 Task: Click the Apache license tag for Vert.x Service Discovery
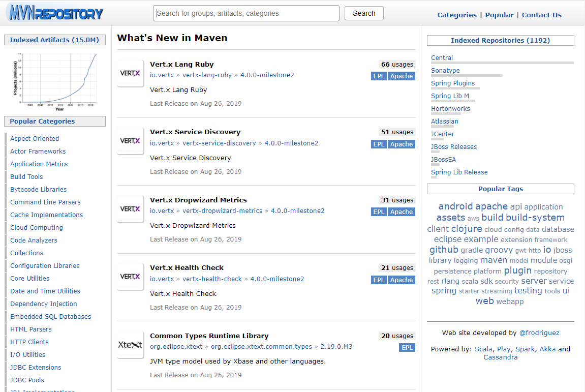(402, 144)
